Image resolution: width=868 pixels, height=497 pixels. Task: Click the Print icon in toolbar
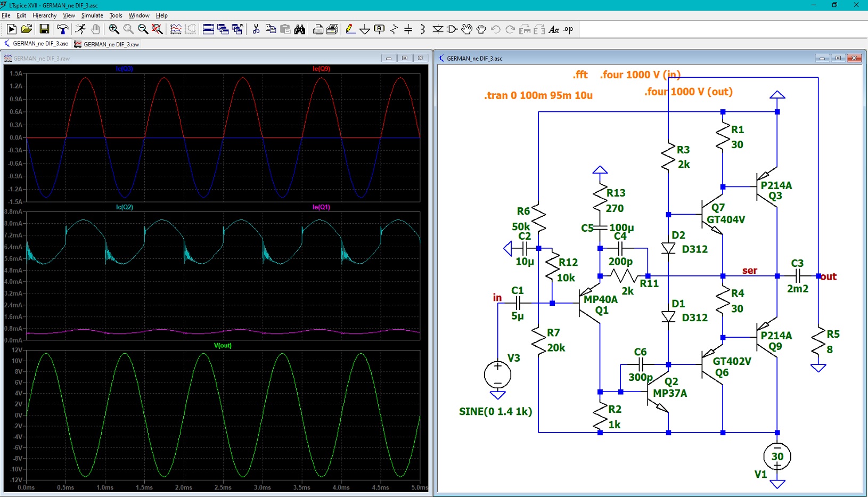(318, 29)
